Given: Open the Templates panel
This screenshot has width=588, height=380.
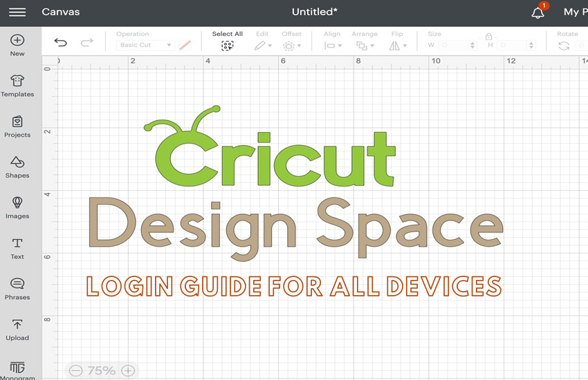Looking at the screenshot, I should click(x=17, y=86).
